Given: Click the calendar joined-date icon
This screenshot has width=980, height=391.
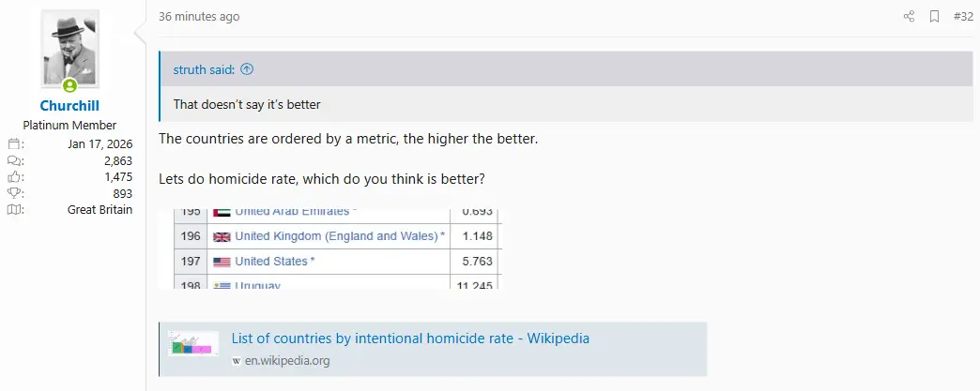Looking at the screenshot, I should point(15,144).
